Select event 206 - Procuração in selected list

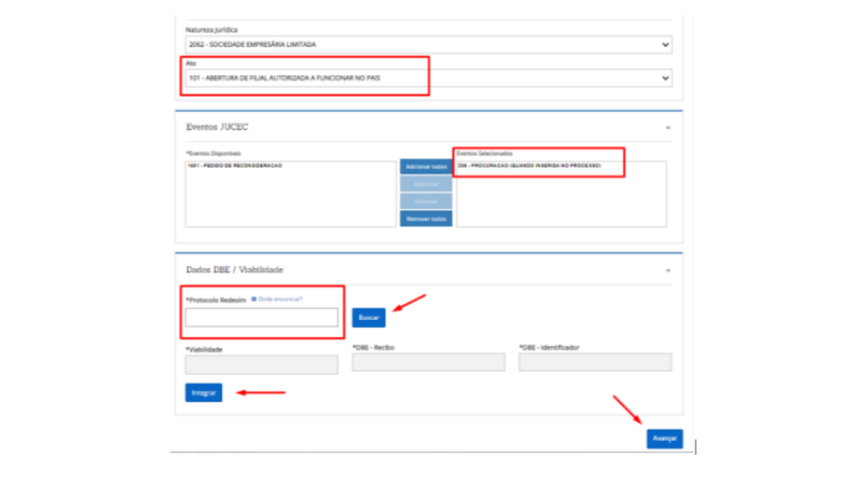point(529,166)
